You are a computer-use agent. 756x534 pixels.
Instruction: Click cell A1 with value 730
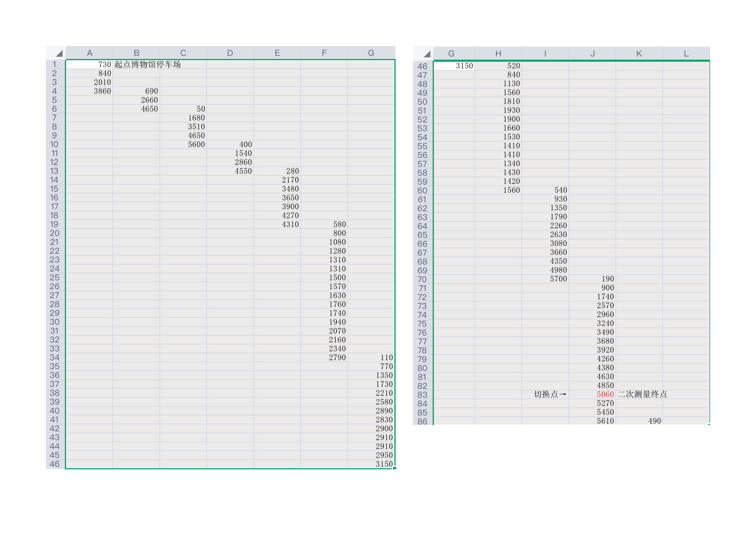pos(90,65)
